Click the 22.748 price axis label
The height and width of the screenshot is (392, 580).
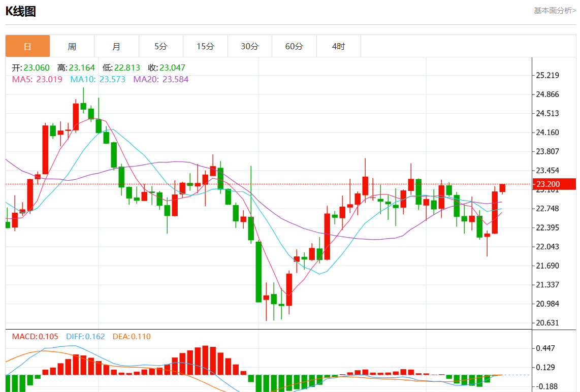pos(547,209)
